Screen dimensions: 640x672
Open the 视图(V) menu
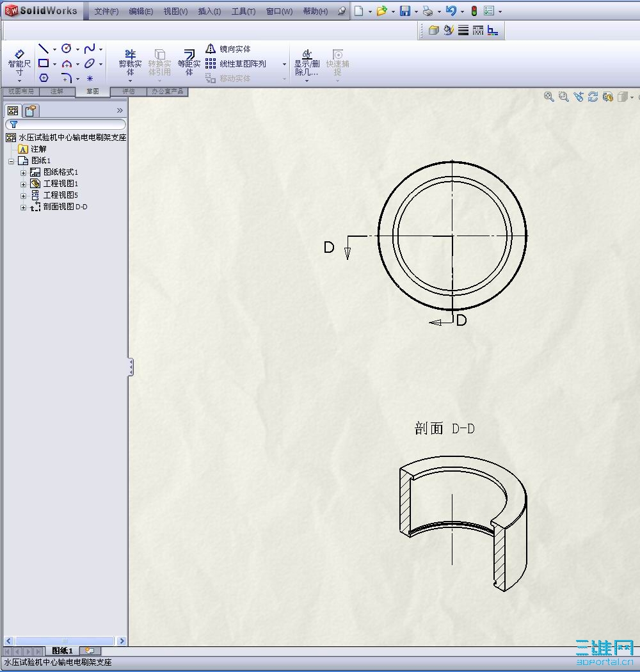pyautogui.click(x=176, y=11)
